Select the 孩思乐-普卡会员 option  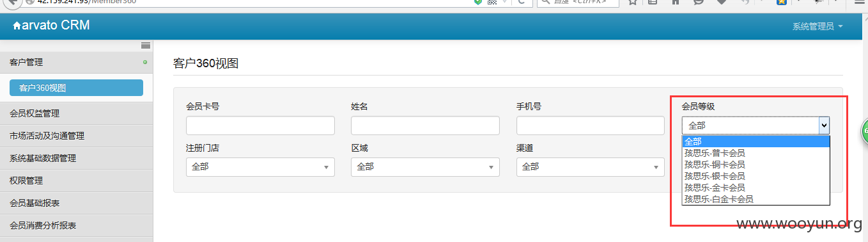point(756,153)
